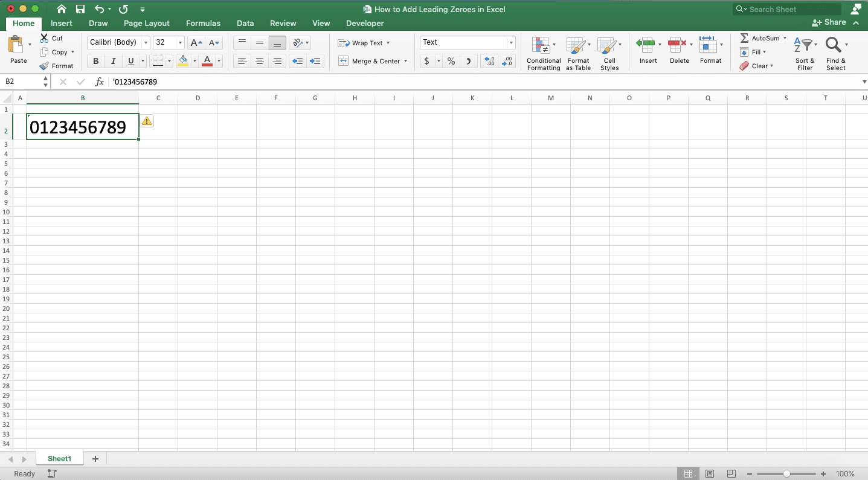Expand the fill color dropdown arrow
The height and width of the screenshot is (480, 868).
(194, 61)
